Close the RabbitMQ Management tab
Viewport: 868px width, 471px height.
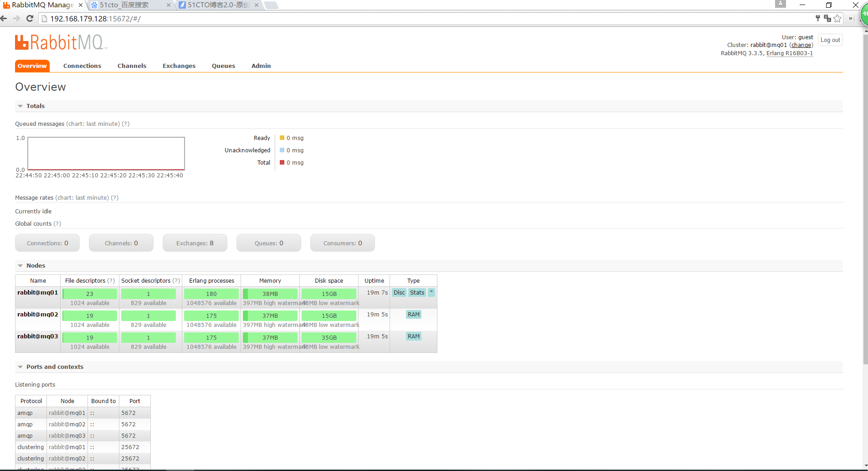click(81, 5)
